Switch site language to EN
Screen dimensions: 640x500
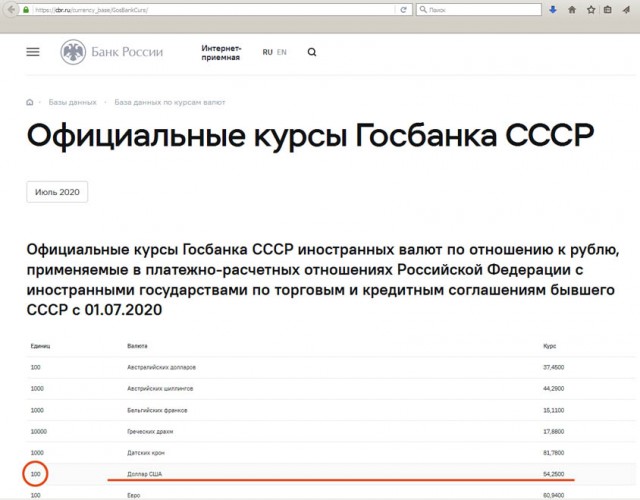pos(282,52)
